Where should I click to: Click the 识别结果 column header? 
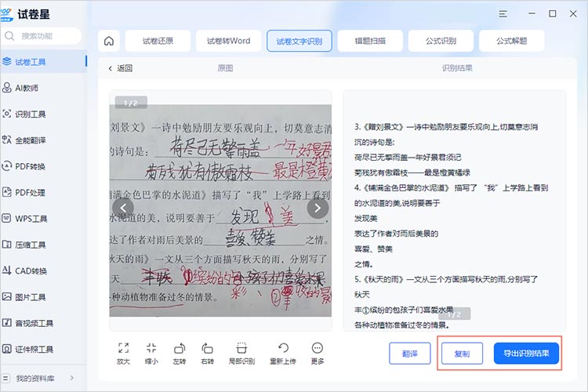click(x=457, y=68)
